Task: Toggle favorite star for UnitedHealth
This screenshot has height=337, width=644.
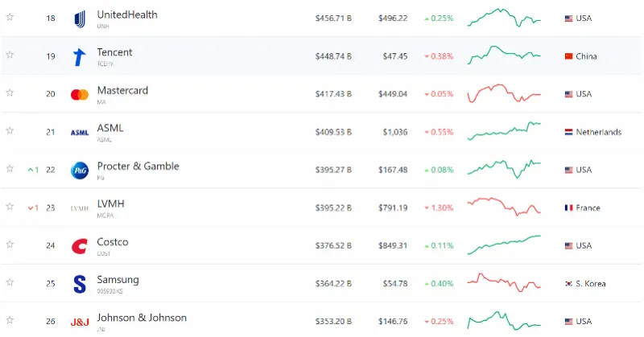Action: [x=10, y=18]
